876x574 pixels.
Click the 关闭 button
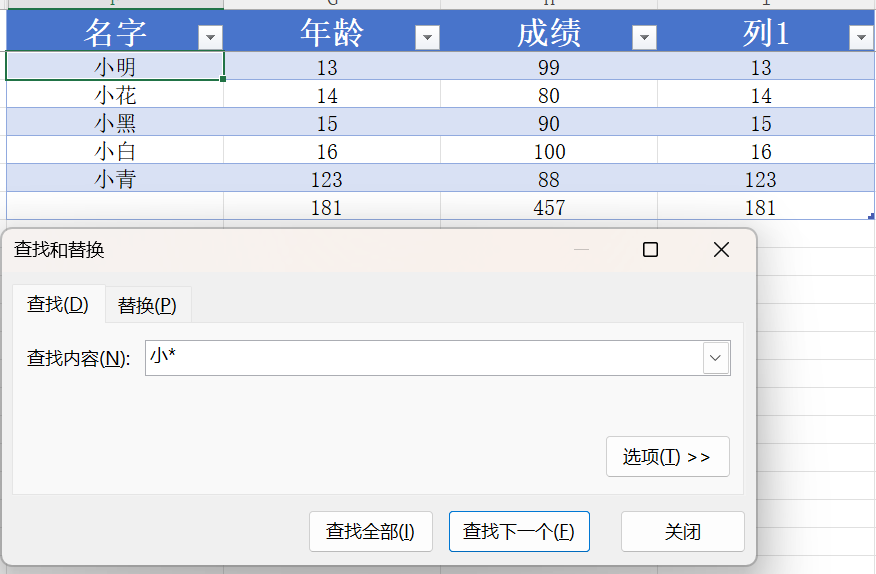pos(682,532)
